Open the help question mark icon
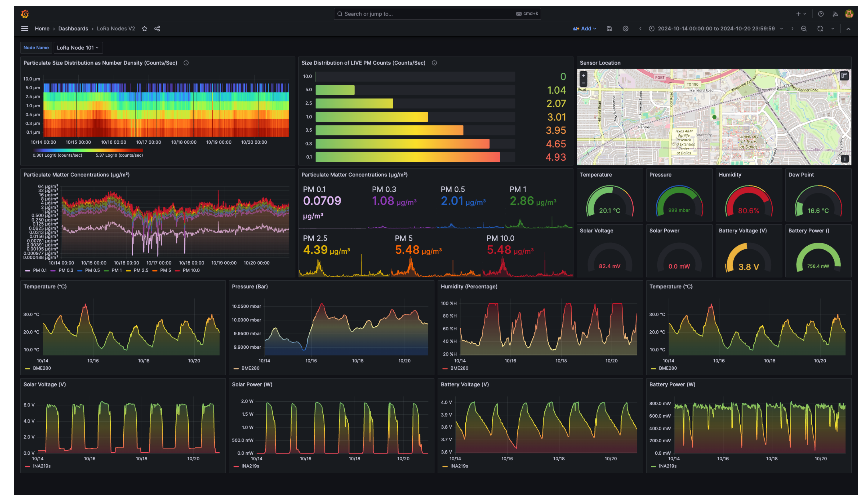The image size is (868, 503). coord(821,14)
